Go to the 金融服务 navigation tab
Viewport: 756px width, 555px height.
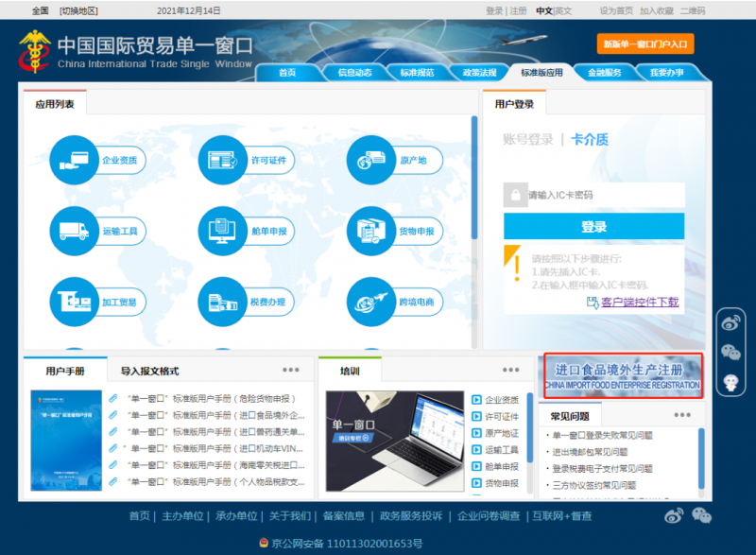click(604, 73)
